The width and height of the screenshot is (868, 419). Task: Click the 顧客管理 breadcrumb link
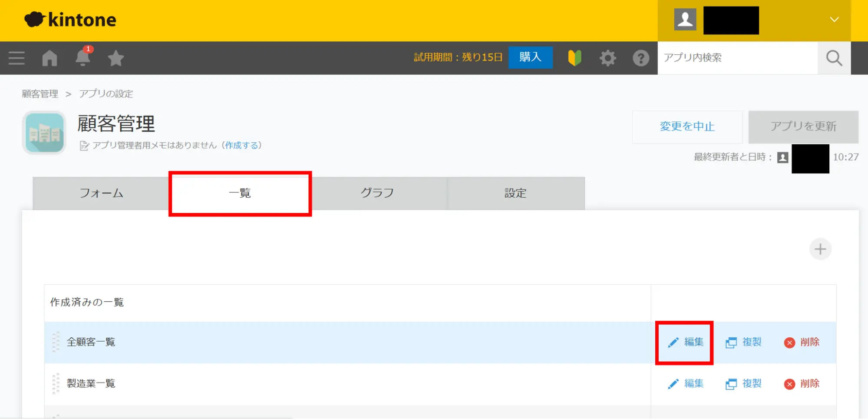coord(40,94)
